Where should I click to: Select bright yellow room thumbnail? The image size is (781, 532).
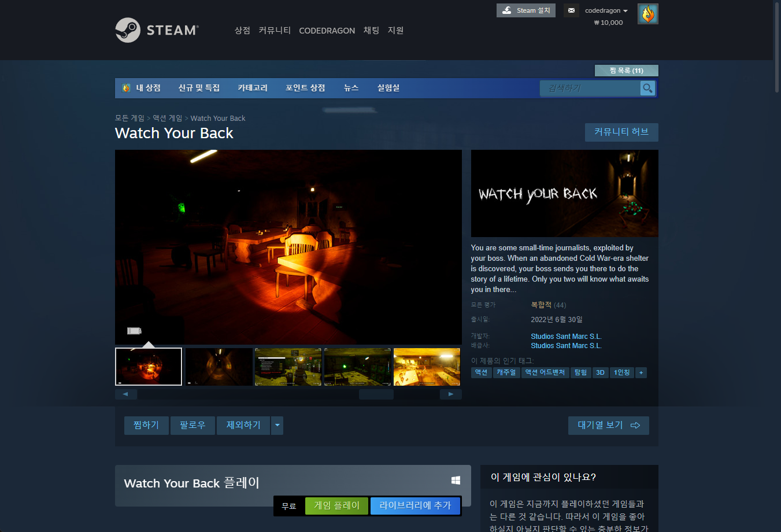427,367
